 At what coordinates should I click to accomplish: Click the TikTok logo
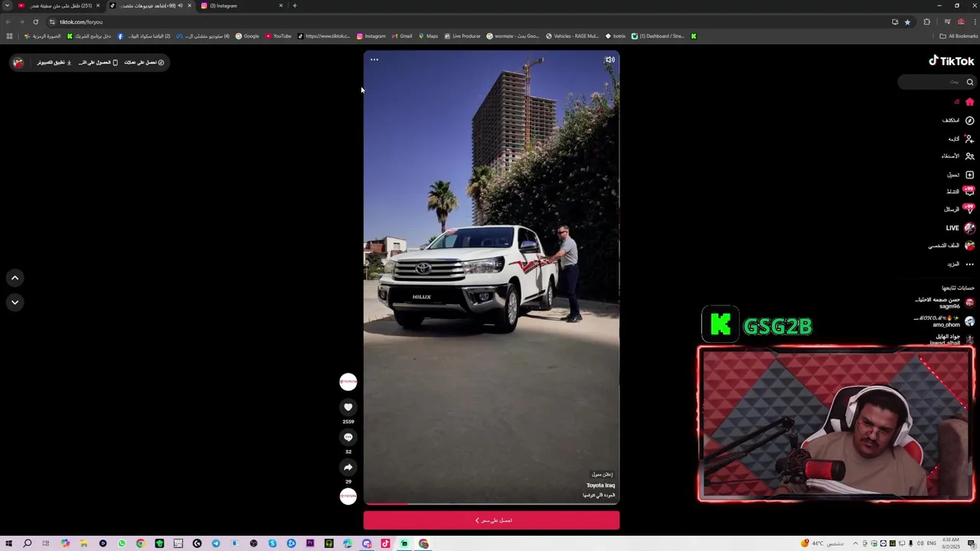click(x=952, y=61)
